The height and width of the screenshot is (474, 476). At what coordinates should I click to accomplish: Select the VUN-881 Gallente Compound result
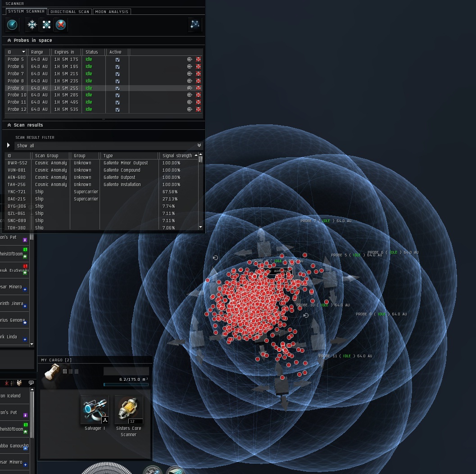pos(102,170)
